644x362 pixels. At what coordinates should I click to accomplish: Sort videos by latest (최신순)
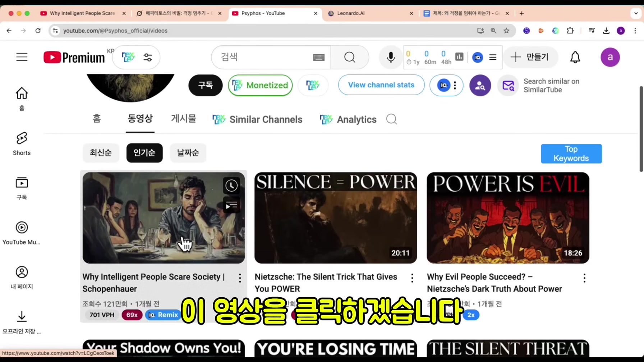click(x=101, y=153)
